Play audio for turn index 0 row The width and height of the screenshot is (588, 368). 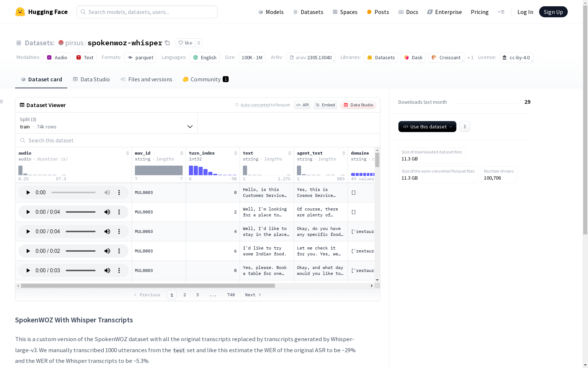[x=28, y=192]
